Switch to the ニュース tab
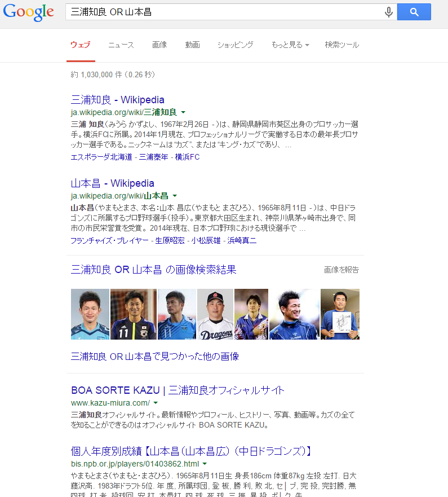 pyautogui.click(x=121, y=45)
